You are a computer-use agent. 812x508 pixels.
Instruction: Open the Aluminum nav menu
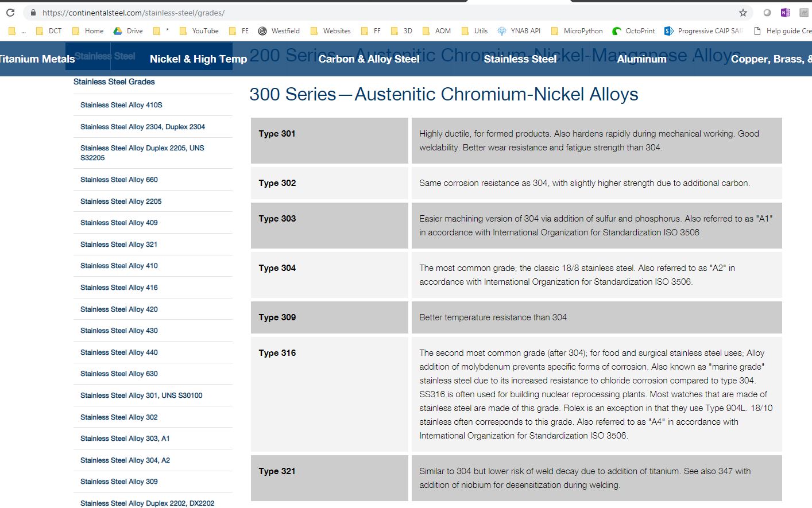click(641, 59)
